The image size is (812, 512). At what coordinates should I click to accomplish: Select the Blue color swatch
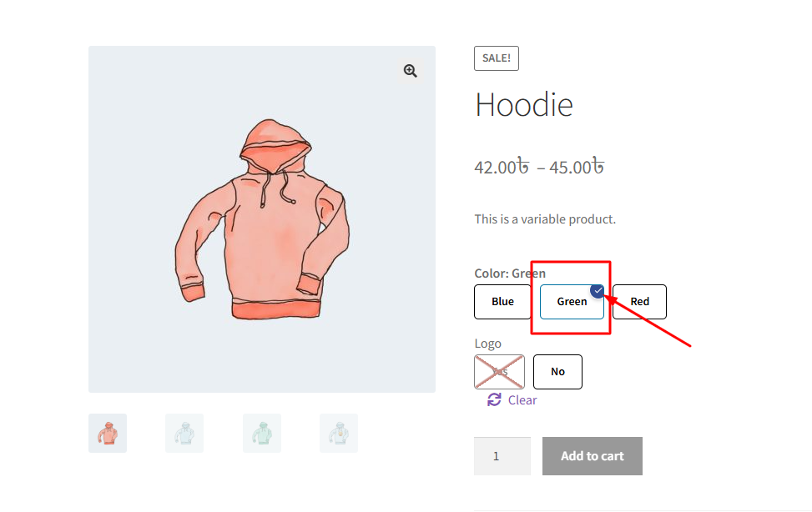(x=502, y=302)
